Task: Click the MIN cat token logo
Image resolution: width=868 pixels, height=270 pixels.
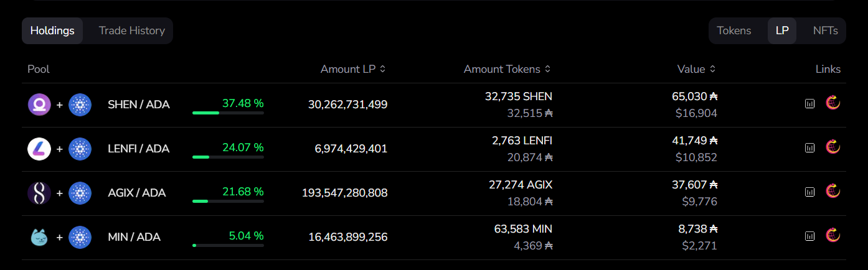Action: pos(39,237)
